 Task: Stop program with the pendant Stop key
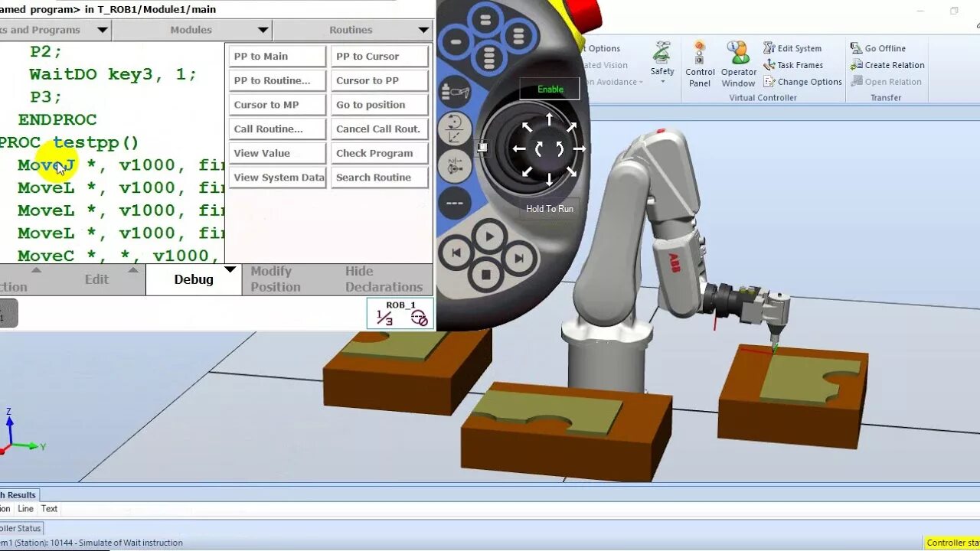pos(486,274)
